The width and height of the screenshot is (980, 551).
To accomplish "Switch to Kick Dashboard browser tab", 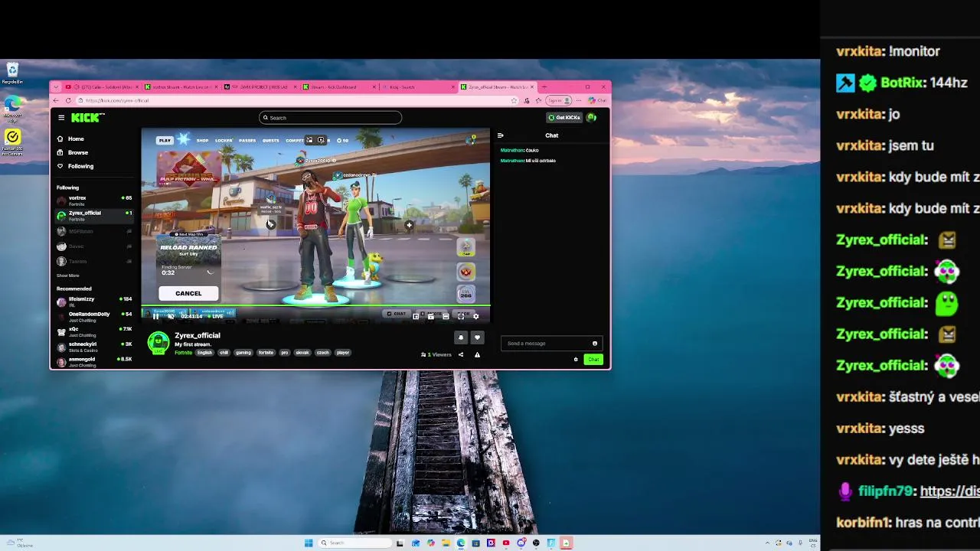I will (340, 86).
